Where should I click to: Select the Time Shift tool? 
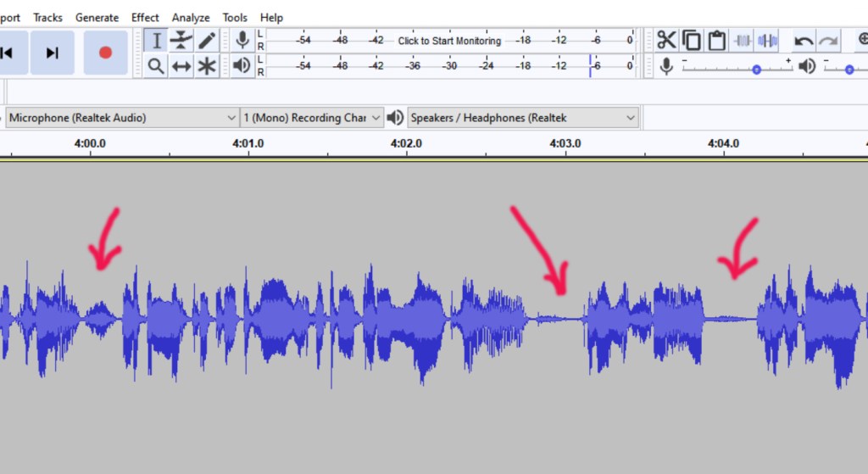coord(181,66)
